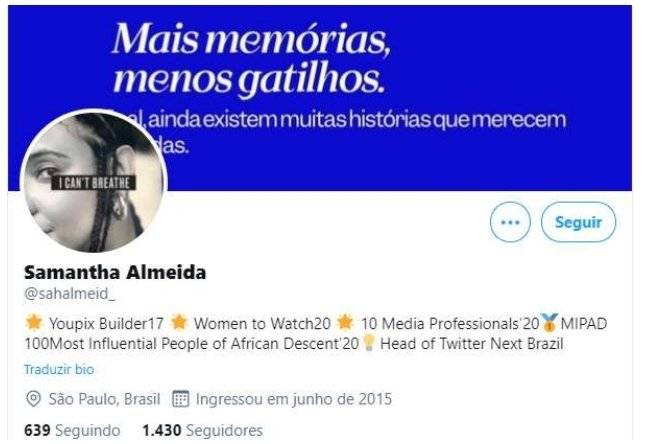Click the blue header banner image

(x=320, y=98)
